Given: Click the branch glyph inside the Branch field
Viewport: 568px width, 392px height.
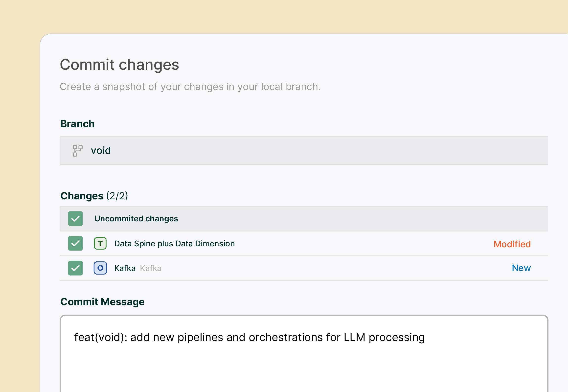Looking at the screenshot, I should point(77,151).
